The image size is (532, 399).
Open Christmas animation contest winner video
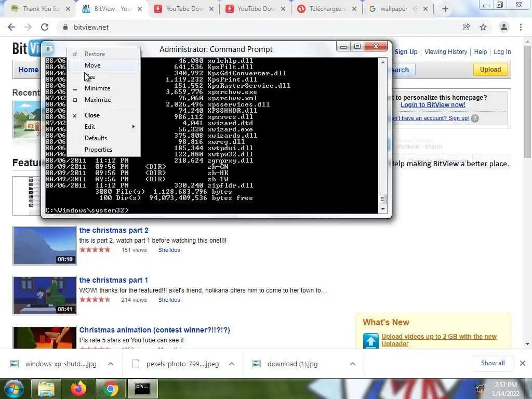(154, 330)
